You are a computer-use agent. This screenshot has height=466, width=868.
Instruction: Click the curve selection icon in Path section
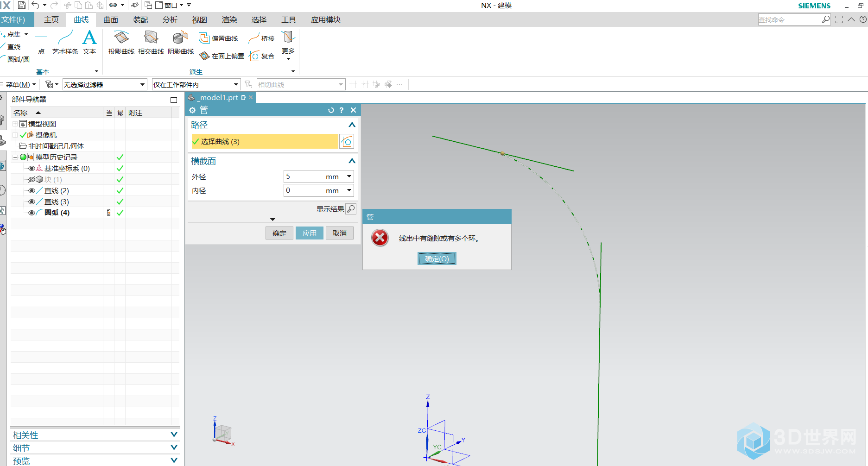tap(347, 141)
